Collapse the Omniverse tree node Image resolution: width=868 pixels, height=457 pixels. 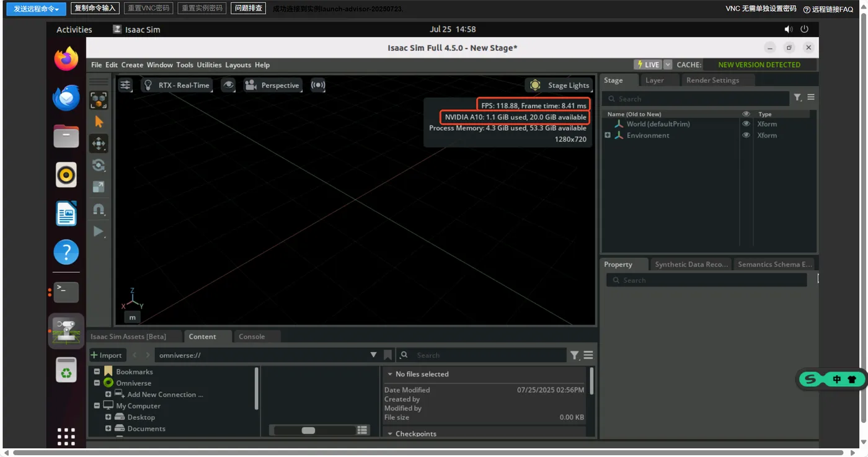click(97, 383)
